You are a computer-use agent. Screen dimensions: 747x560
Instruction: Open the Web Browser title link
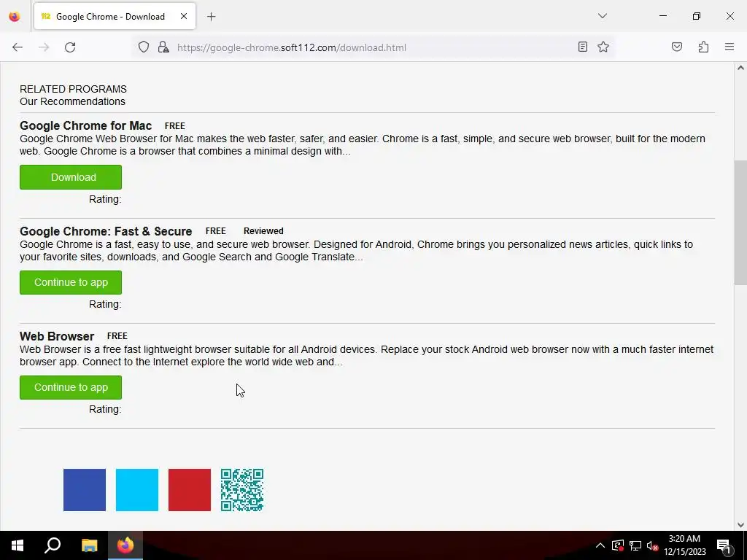tap(57, 336)
